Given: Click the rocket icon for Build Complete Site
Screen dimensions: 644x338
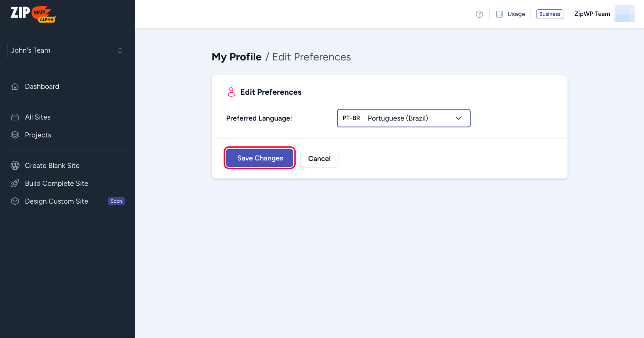Looking at the screenshot, I should point(15,183).
